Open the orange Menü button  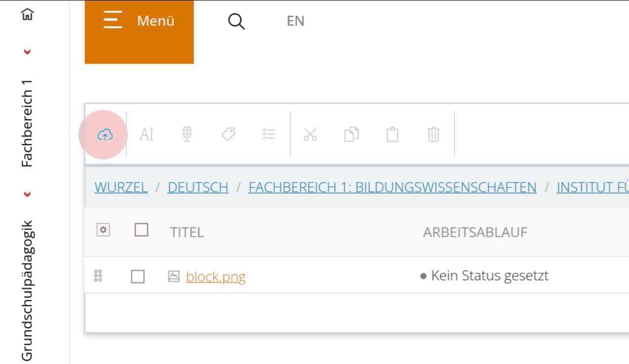[x=139, y=32]
